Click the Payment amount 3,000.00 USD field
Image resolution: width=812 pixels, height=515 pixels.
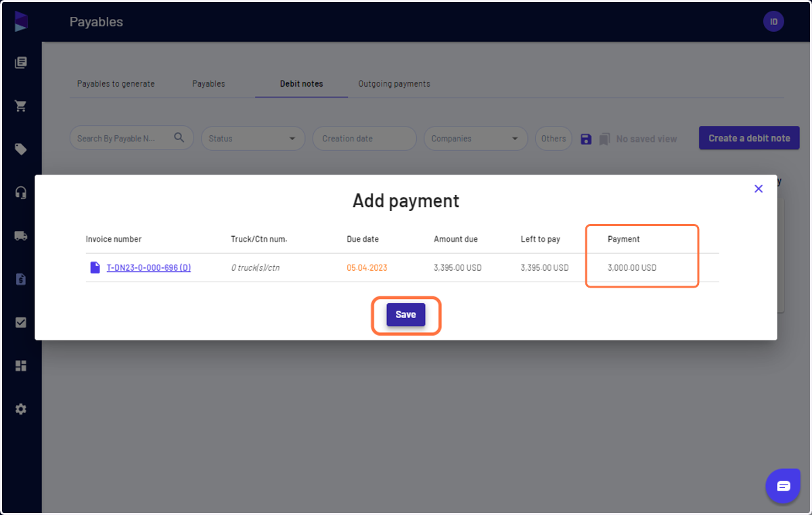click(x=632, y=268)
